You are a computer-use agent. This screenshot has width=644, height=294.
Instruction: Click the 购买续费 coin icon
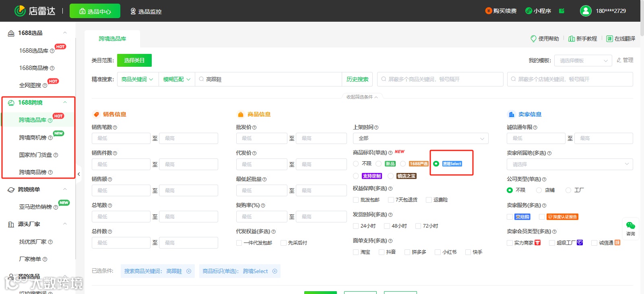coord(489,11)
